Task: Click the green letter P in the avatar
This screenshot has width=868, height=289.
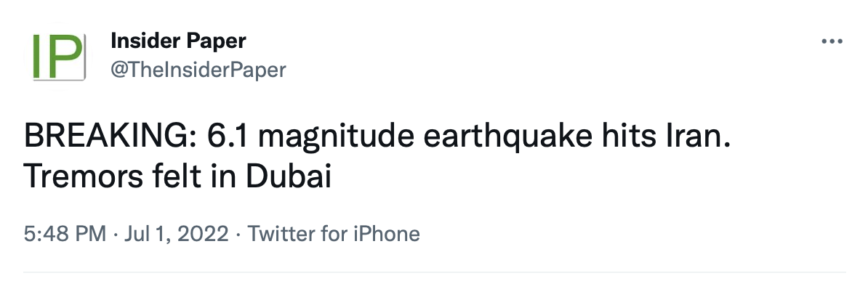Action: click(65, 57)
